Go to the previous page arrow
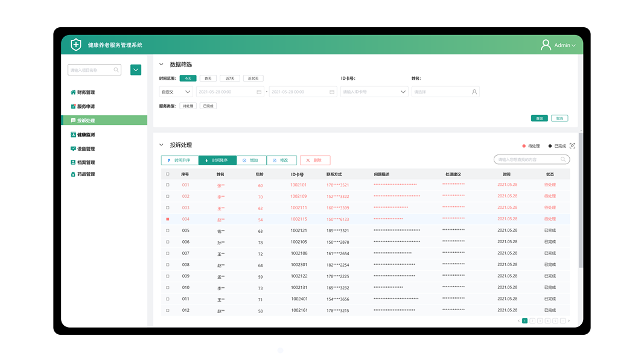 pos(518,320)
